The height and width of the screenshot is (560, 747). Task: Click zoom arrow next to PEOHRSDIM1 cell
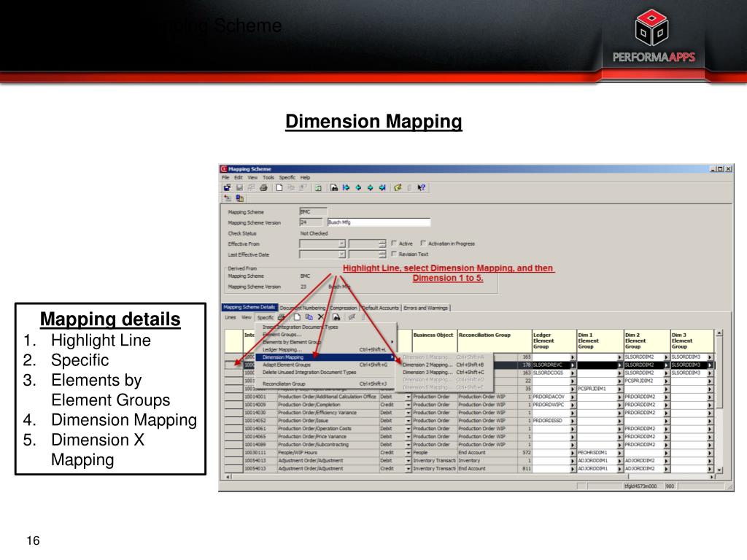point(620,453)
